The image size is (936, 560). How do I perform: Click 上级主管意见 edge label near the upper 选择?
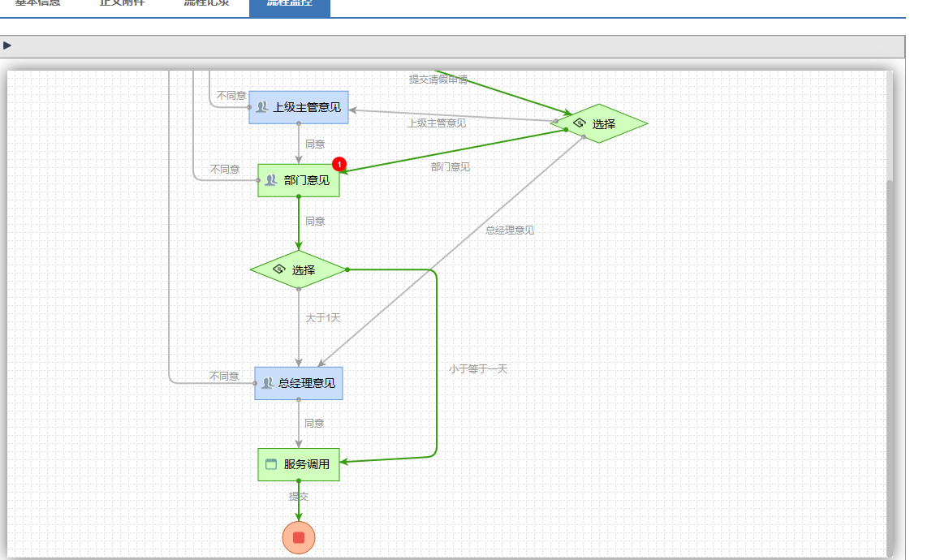[437, 123]
